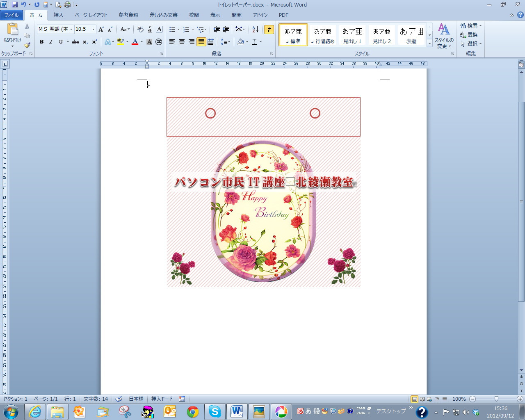The image size is (525, 420).
Task: Switch to 参考資料 tab
Action: 128,15
